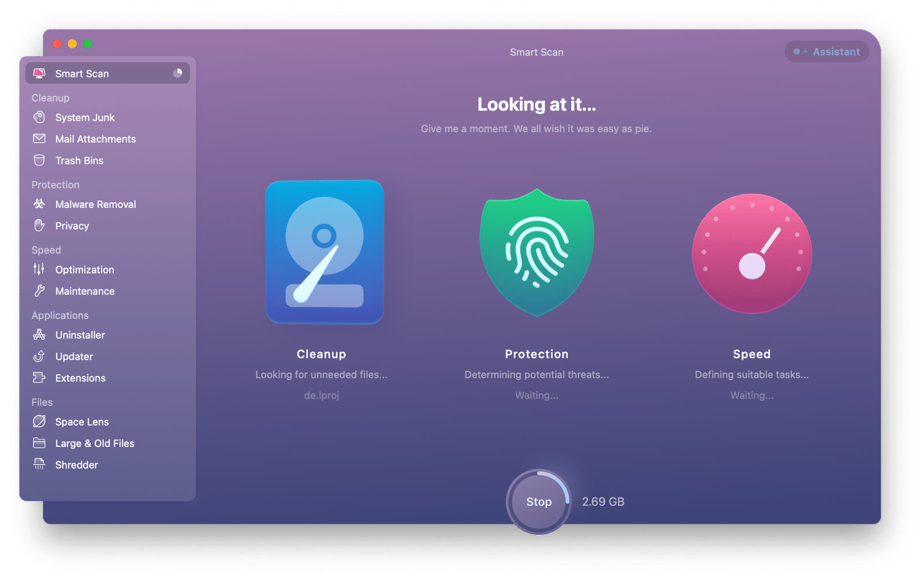Open the Assistant panel
This screenshot has height=581, width=924.
click(x=826, y=51)
